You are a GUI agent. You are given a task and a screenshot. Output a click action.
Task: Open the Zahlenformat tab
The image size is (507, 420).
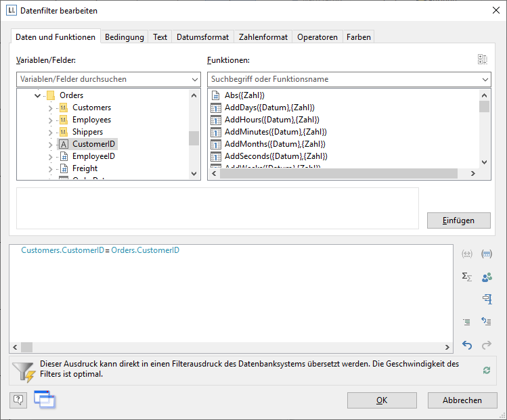263,37
